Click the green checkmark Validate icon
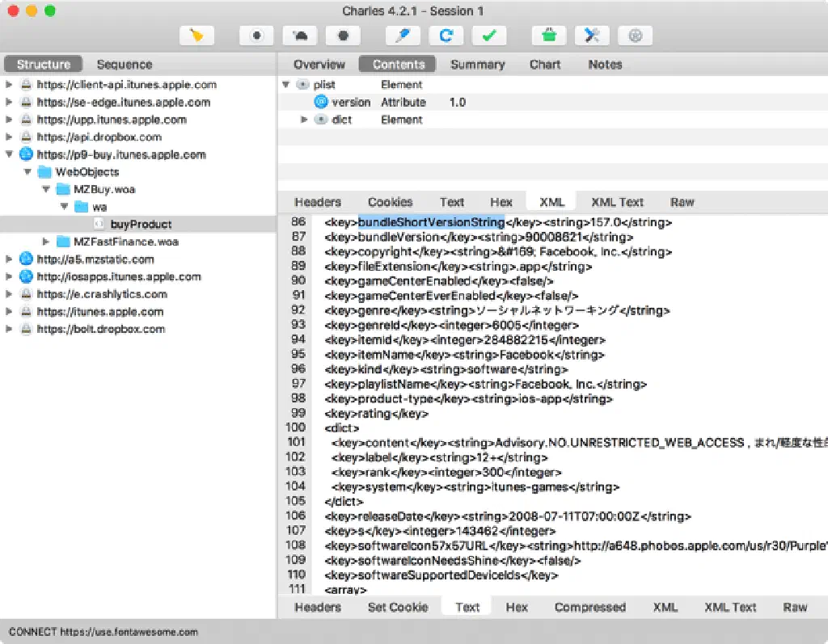 tap(488, 36)
